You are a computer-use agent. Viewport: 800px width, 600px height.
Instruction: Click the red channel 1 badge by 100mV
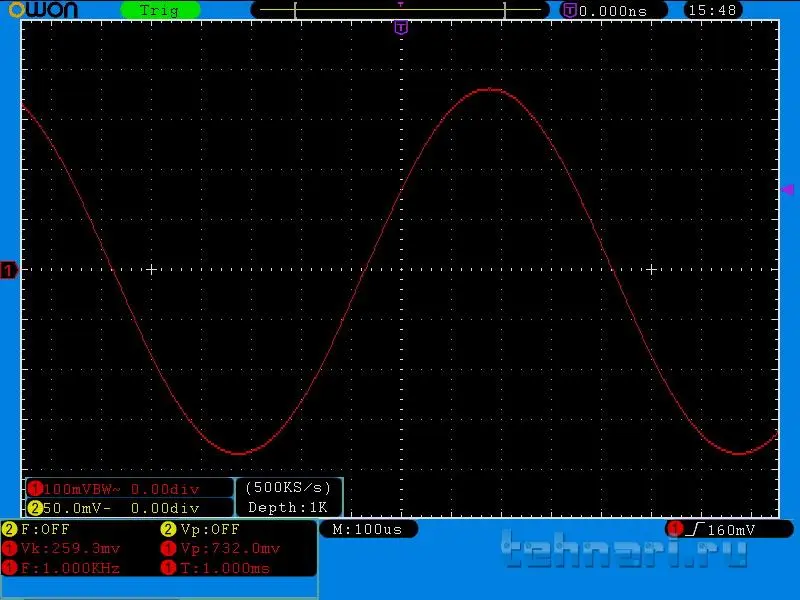pos(35,489)
